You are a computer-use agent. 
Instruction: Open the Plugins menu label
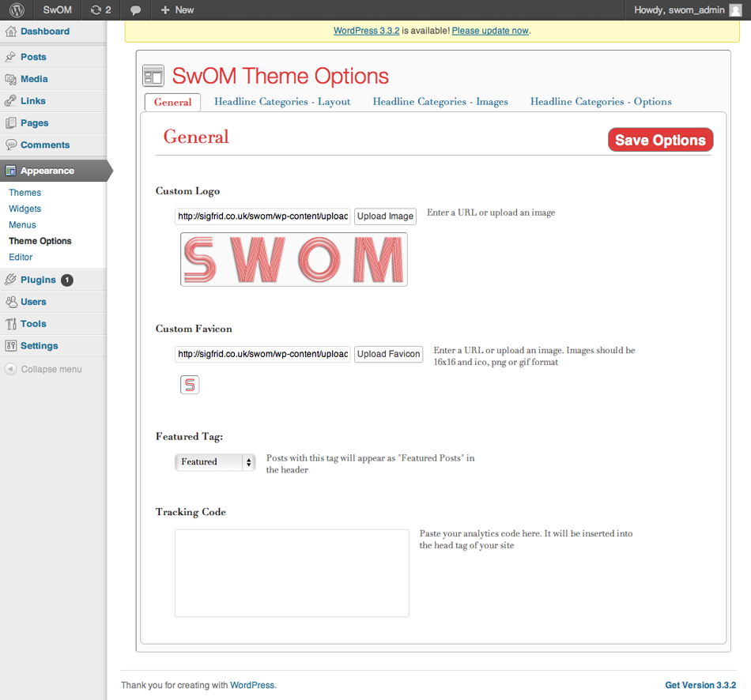point(38,280)
